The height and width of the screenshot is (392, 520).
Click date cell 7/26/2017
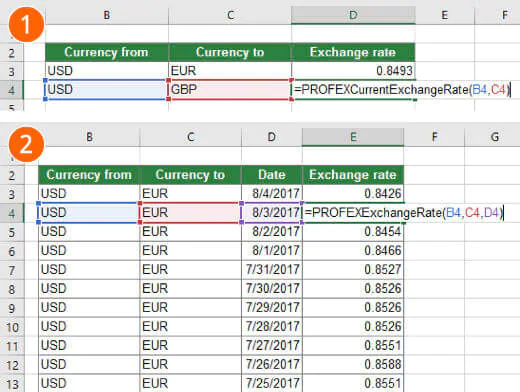coord(272,364)
